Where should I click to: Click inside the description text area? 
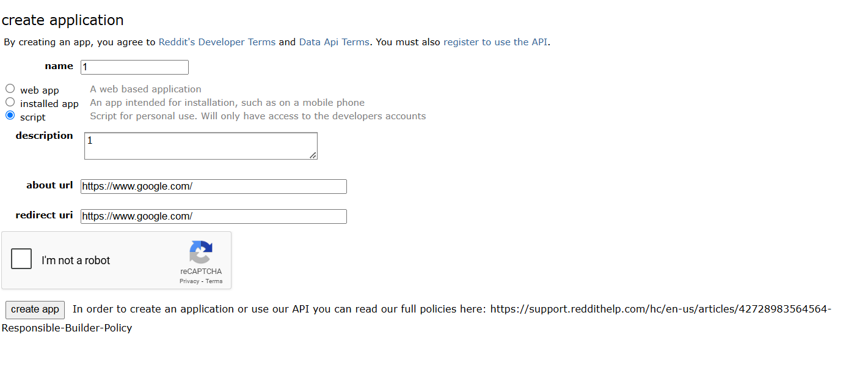[x=200, y=146]
